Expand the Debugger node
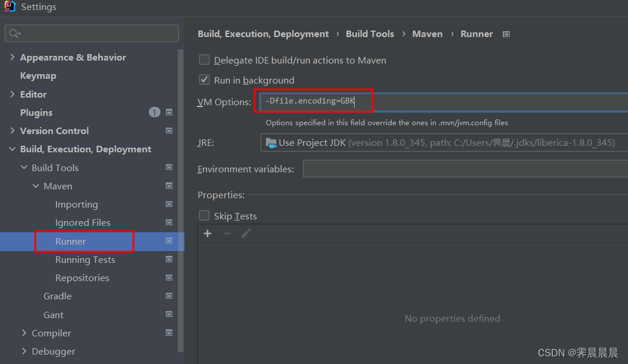The height and width of the screenshot is (364, 628). coord(24,351)
